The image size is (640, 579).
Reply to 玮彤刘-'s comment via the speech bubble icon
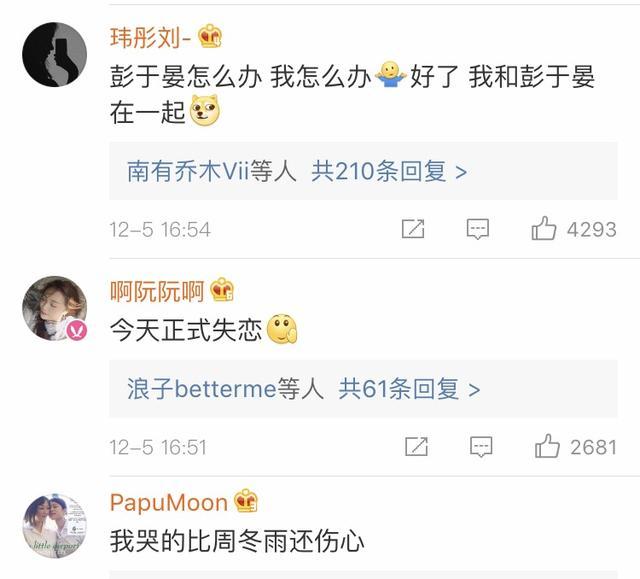point(478,229)
